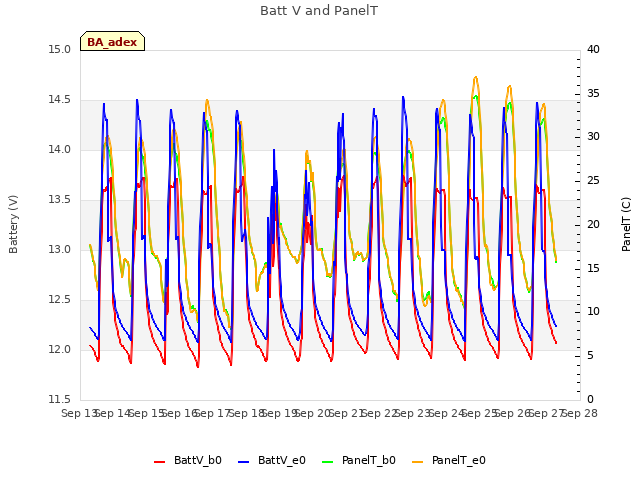Click the 5 right axis tick label
Image resolution: width=640 pixels, height=480 pixels.
[590, 356]
